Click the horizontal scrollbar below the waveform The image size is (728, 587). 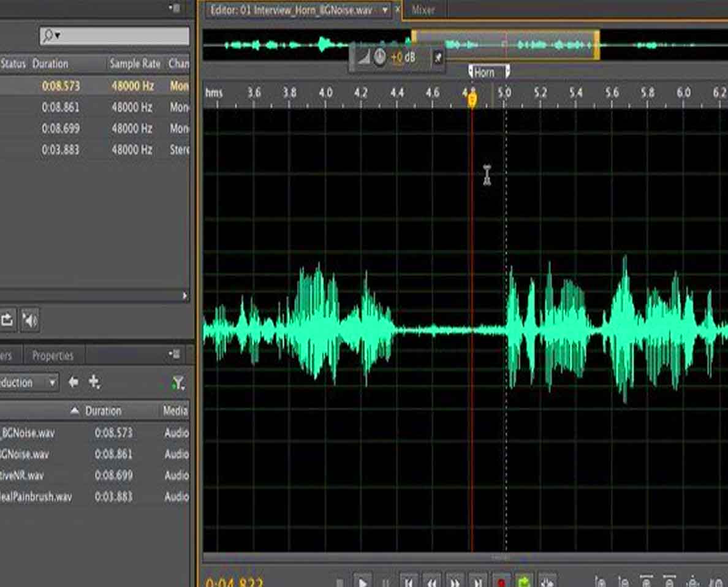click(x=465, y=557)
